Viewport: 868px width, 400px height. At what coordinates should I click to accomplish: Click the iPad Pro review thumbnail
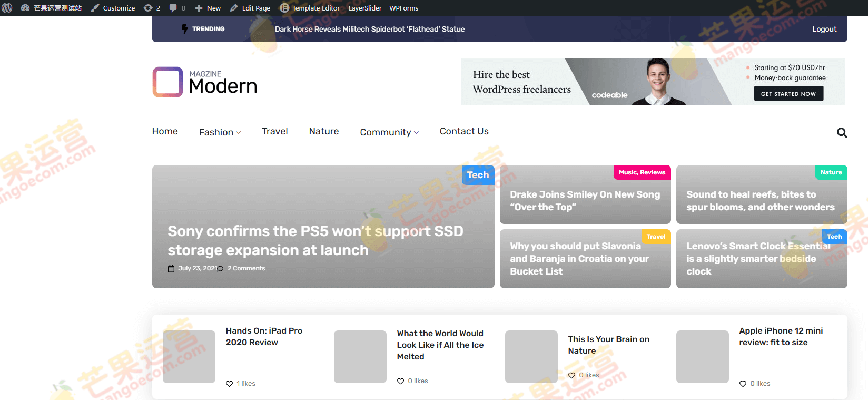pos(189,357)
